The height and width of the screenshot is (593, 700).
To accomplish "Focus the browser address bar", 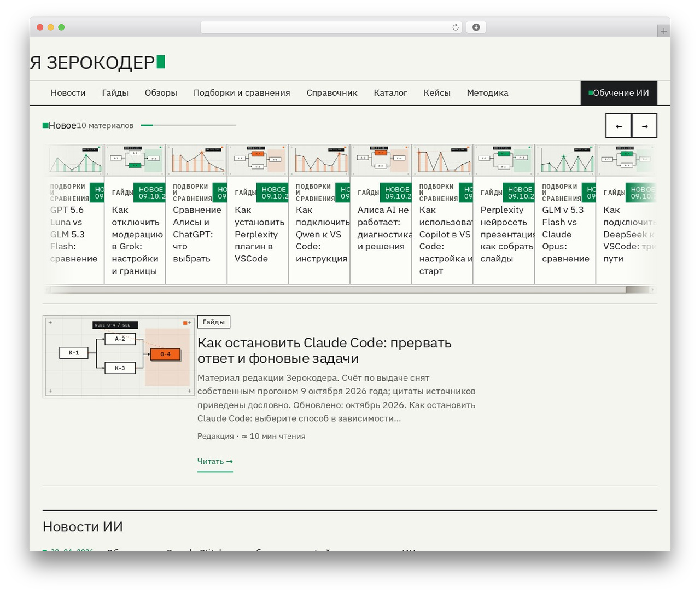I will point(331,27).
